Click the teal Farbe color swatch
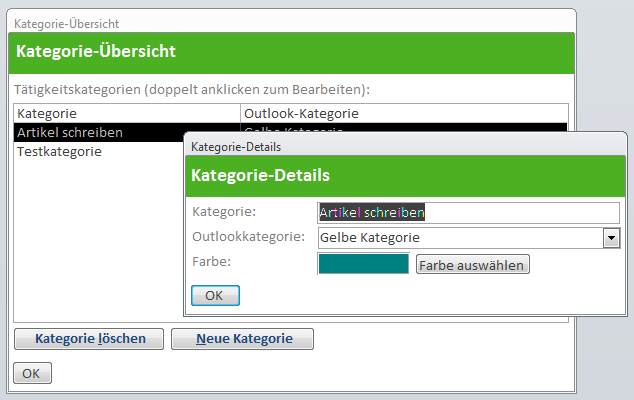The width and height of the screenshot is (634, 400). click(x=363, y=264)
